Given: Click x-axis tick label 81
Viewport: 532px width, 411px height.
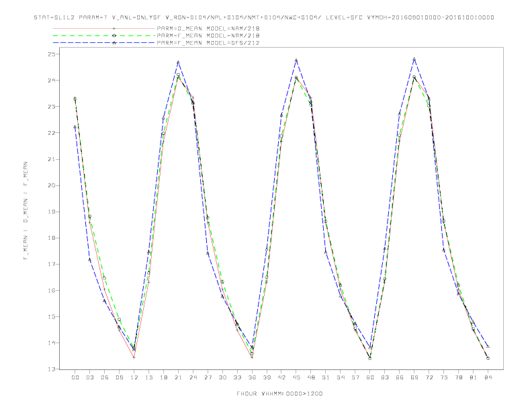Looking at the screenshot, I should (x=474, y=377).
